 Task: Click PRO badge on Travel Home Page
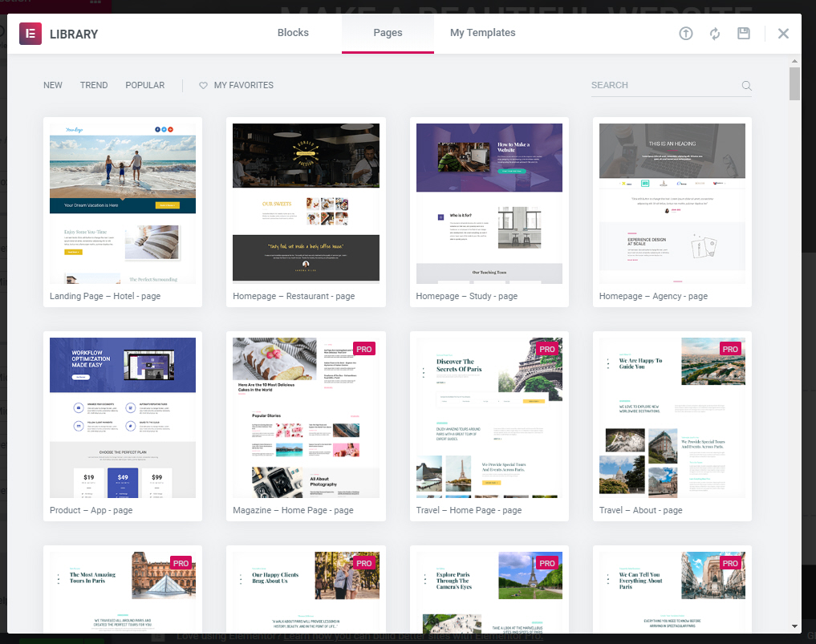547,349
